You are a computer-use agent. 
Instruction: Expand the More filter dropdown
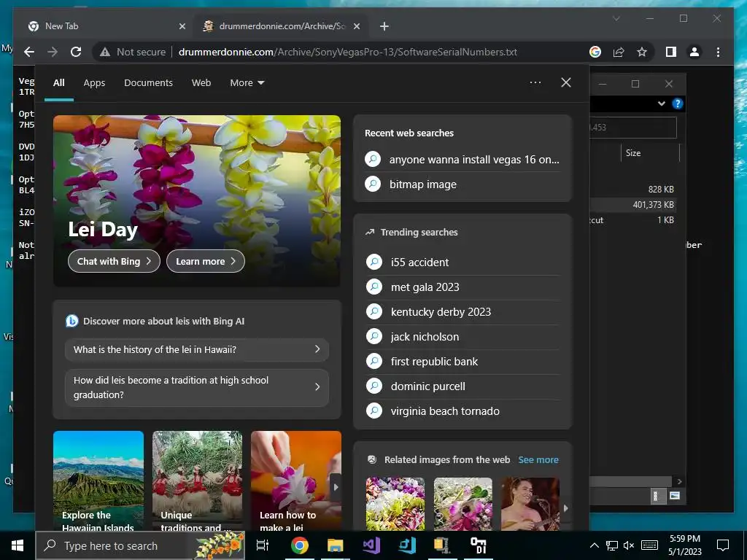tap(247, 83)
